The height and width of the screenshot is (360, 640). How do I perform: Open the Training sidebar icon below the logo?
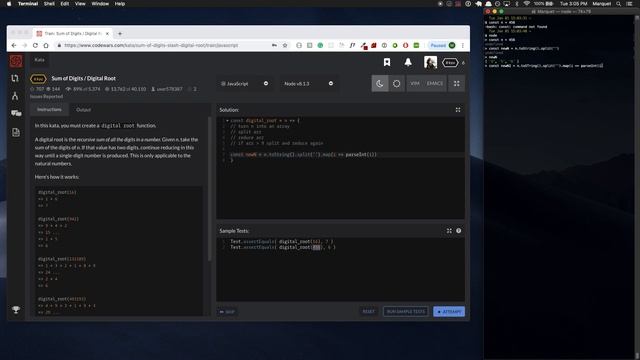tap(15, 78)
